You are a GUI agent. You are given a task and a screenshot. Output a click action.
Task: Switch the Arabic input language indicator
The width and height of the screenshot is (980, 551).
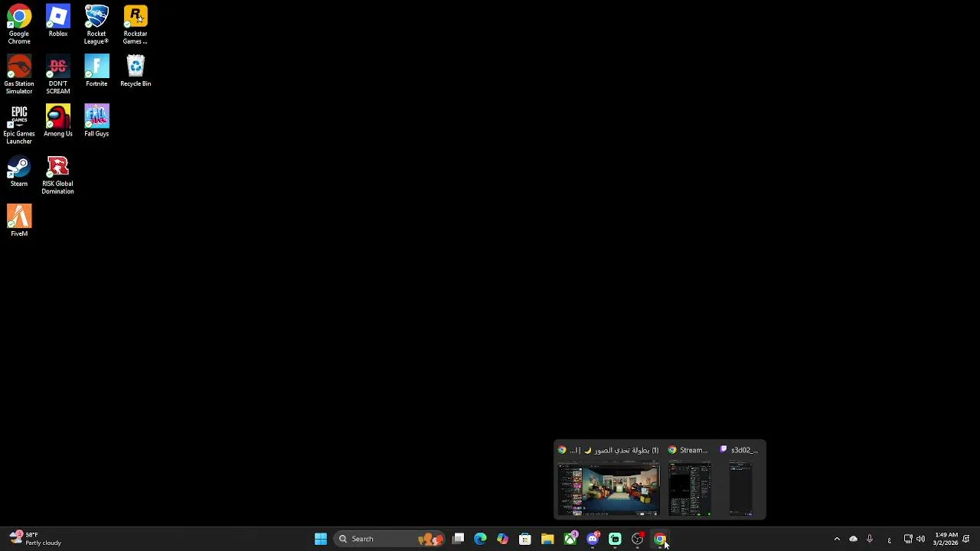coord(889,539)
